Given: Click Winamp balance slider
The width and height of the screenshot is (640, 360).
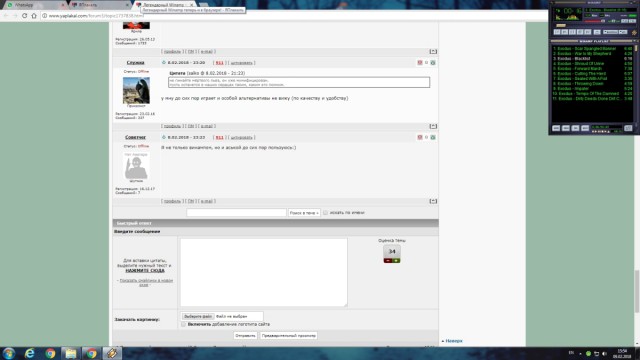Looking at the screenshot, I should click(613, 21).
